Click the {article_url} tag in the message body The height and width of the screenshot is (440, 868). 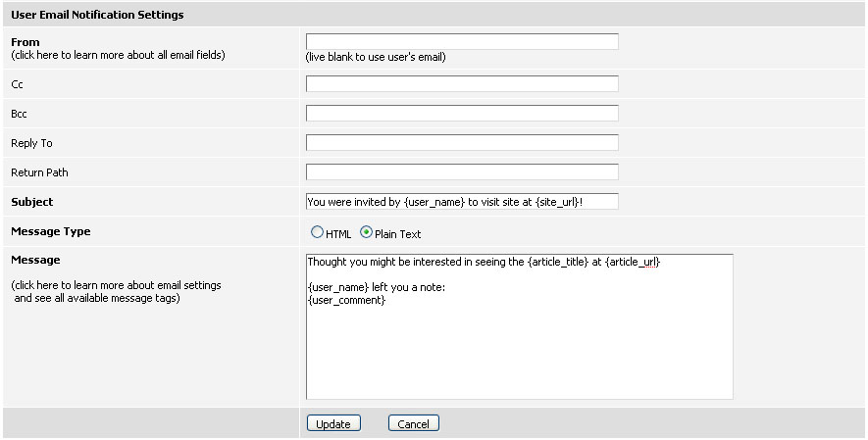pos(633,262)
